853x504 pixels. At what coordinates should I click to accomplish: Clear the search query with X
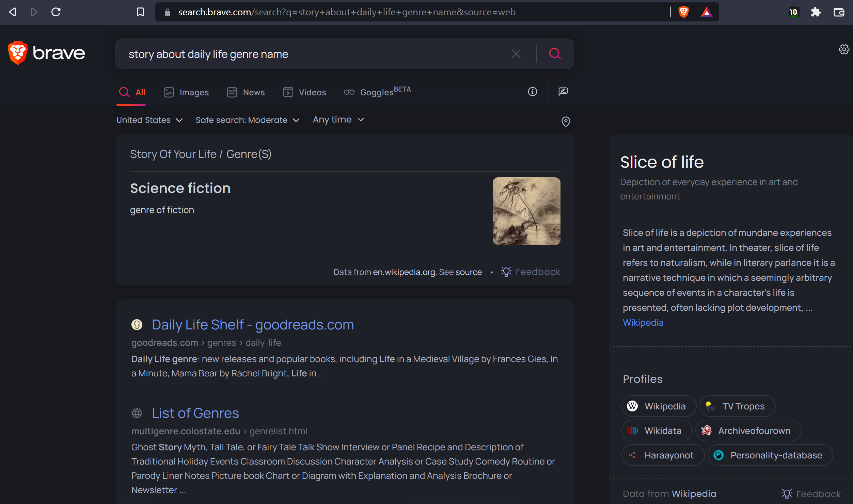(x=516, y=54)
